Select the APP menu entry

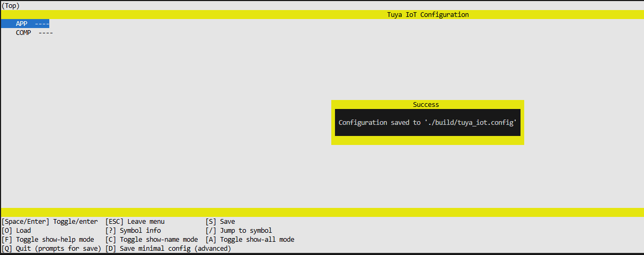tap(22, 24)
